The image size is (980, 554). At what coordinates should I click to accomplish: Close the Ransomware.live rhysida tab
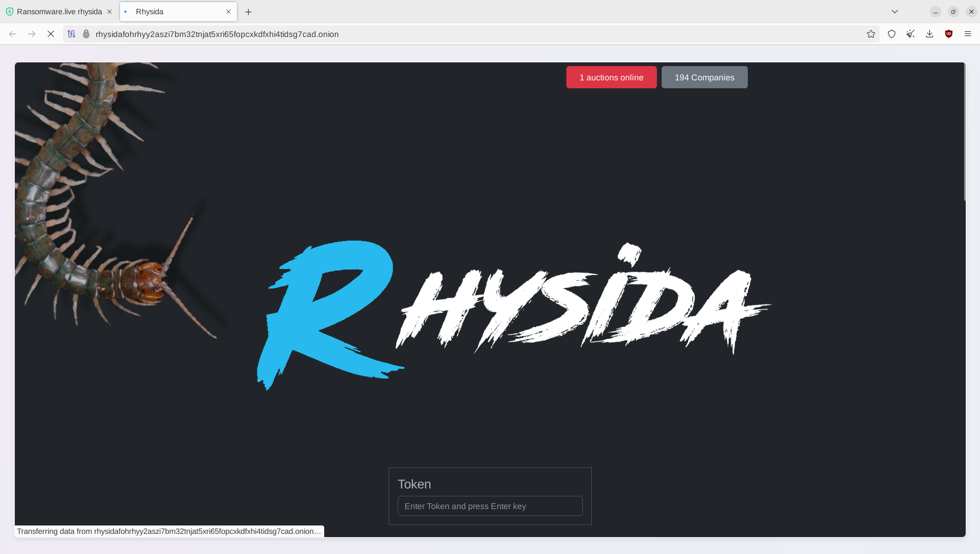click(x=109, y=11)
